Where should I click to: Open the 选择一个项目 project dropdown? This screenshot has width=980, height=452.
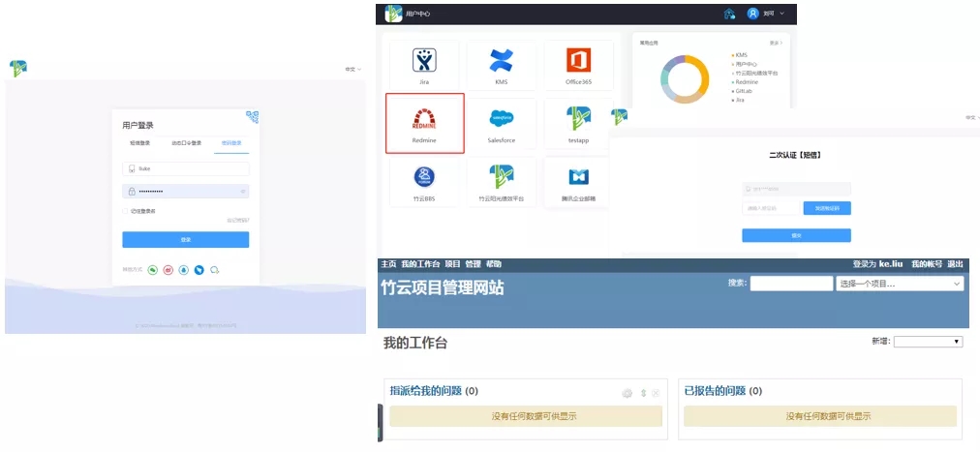tap(900, 284)
